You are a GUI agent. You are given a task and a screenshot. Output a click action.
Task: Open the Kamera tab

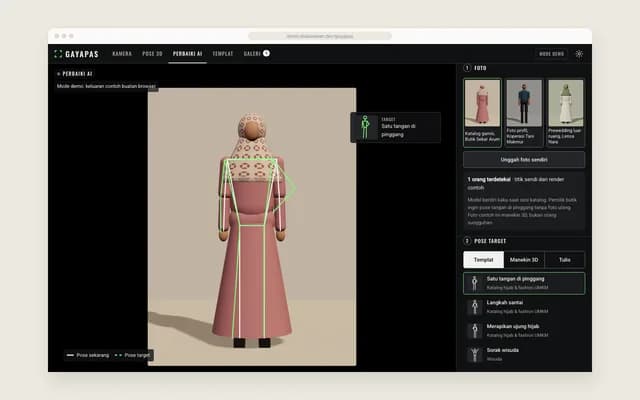pyautogui.click(x=122, y=53)
